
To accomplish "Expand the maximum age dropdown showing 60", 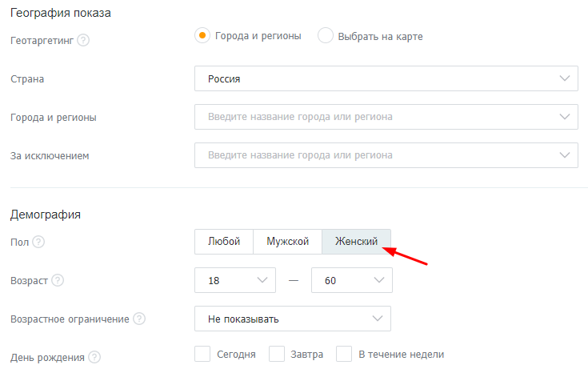I will [351, 280].
